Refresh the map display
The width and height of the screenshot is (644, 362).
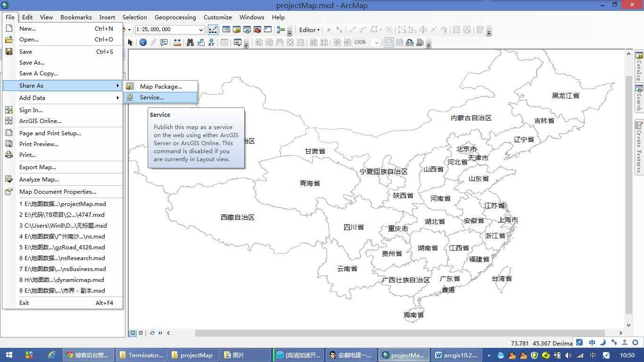click(152, 333)
